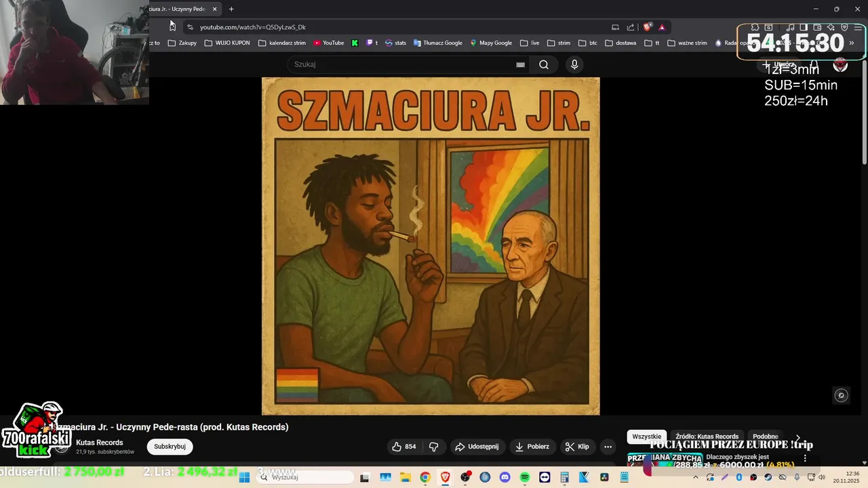
Task: Open a new browser tab with plus
Action: (x=231, y=9)
